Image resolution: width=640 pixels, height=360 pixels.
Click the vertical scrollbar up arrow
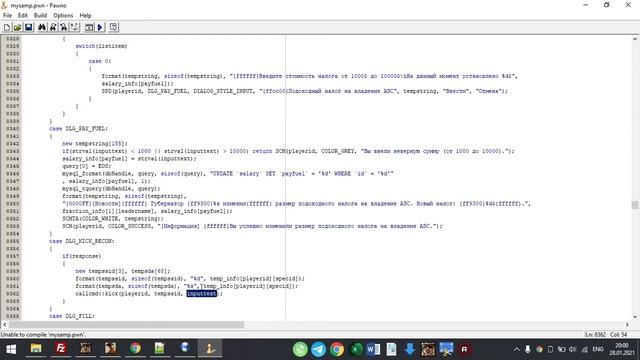point(635,39)
